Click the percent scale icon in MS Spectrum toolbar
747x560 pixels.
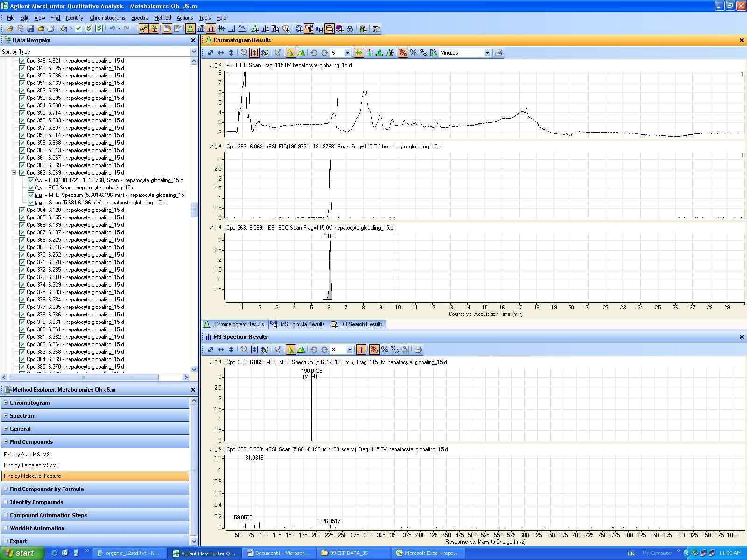point(385,350)
